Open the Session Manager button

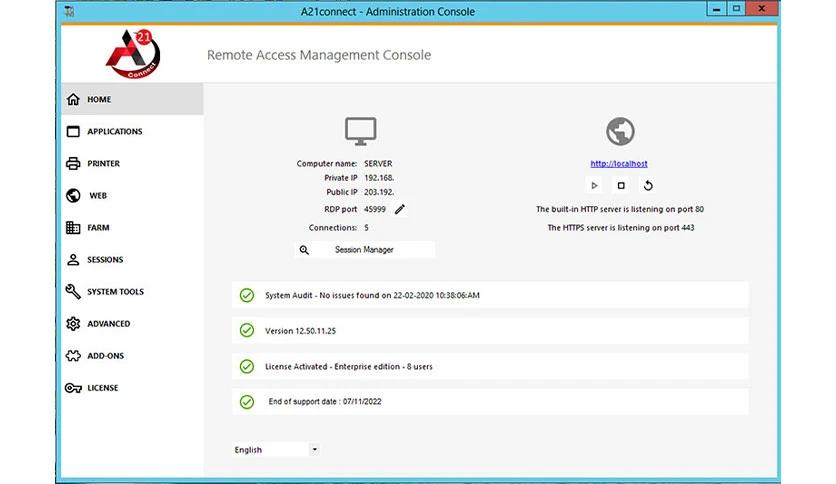[364, 249]
